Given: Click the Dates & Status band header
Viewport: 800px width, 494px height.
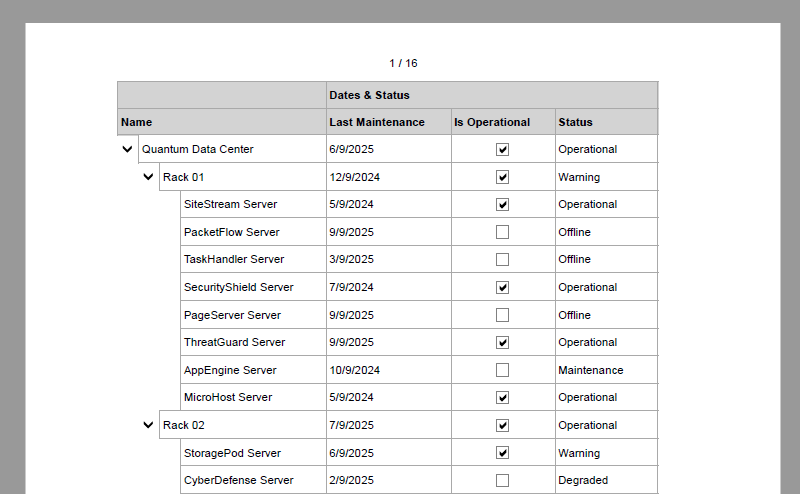Looking at the screenshot, I should coord(492,95).
